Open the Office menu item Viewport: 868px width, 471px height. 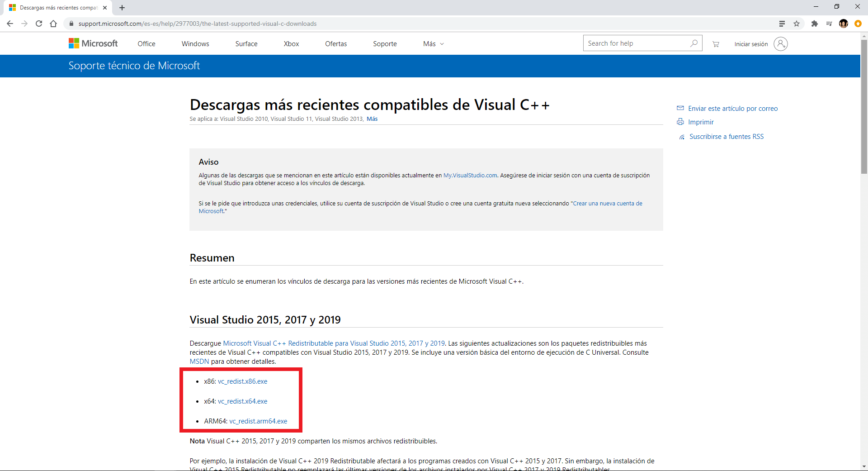tap(146, 44)
